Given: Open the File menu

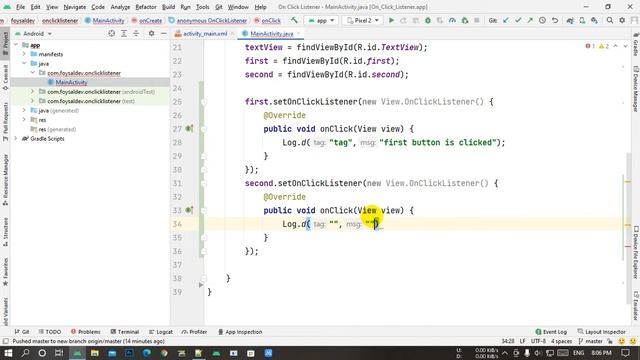Looking at the screenshot, I should (x=20, y=7).
